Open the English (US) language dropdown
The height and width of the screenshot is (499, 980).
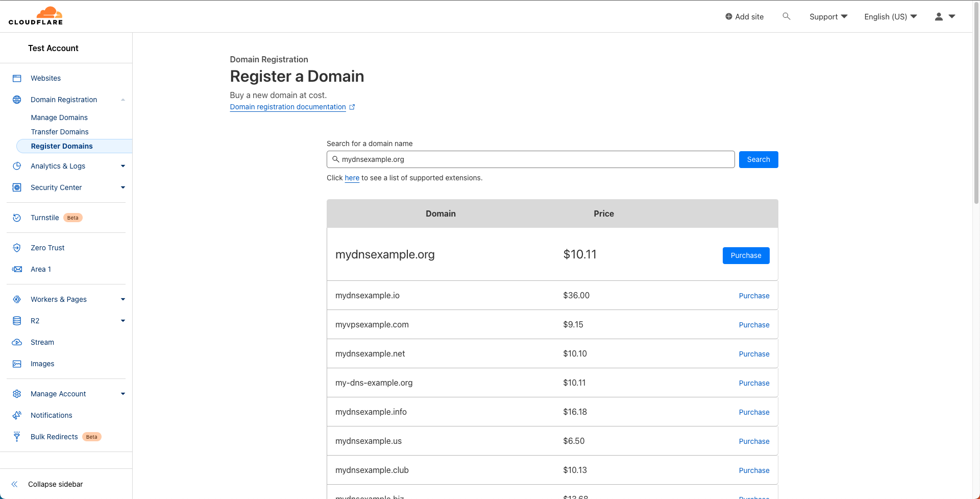pos(889,16)
